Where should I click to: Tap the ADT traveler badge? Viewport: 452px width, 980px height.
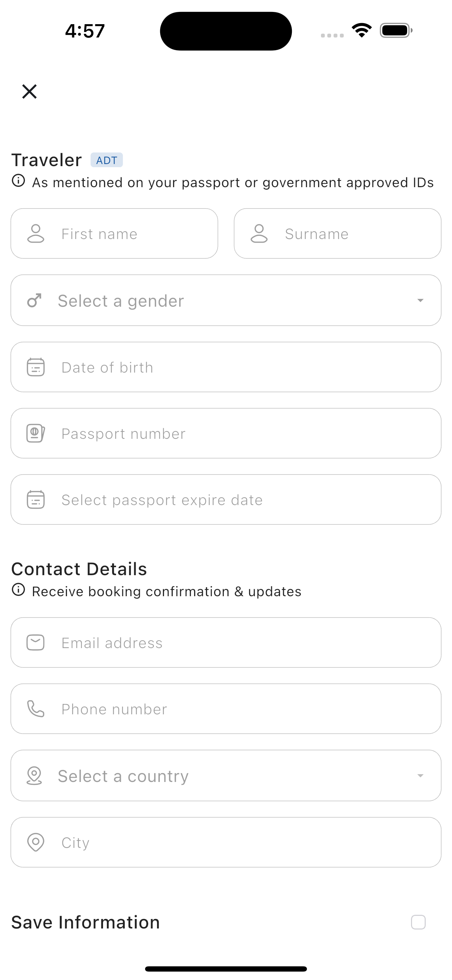click(107, 160)
